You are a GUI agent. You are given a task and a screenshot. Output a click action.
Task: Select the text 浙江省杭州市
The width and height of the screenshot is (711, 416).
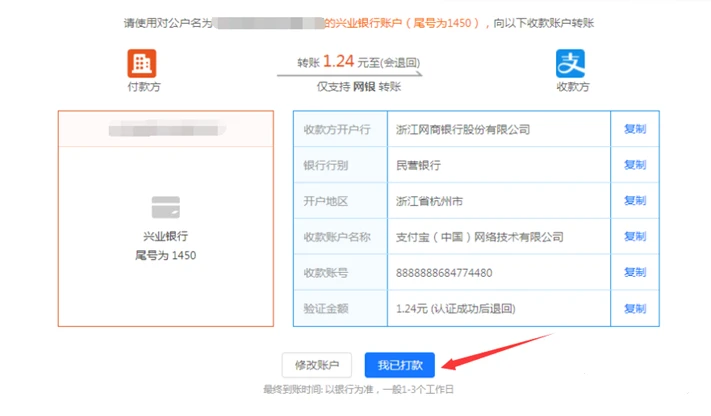point(429,201)
